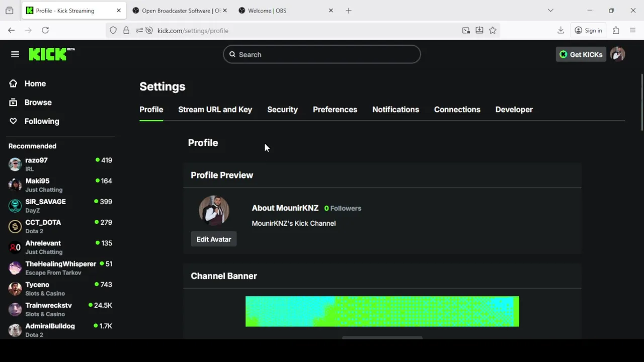Open the Preferences tab
644x362 pixels.
point(335,110)
